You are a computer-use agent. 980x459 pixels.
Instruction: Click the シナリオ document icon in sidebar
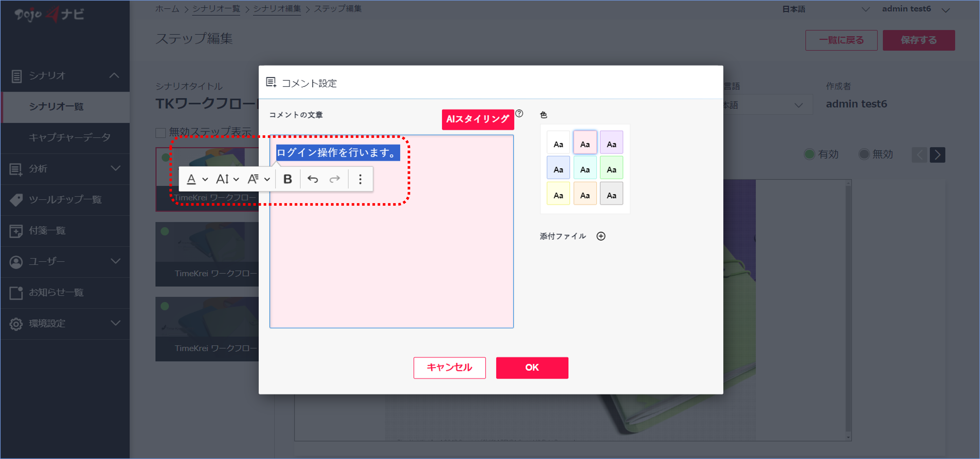[16, 76]
